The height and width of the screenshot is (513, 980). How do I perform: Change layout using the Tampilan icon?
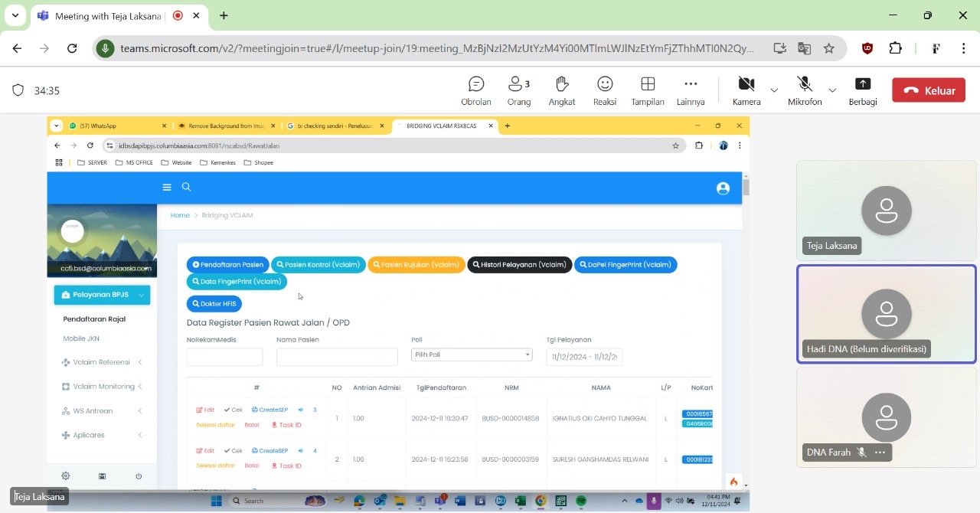click(648, 90)
